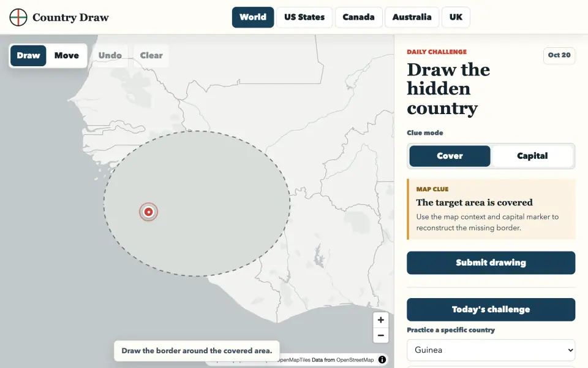Select the Canada tab

tap(358, 17)
